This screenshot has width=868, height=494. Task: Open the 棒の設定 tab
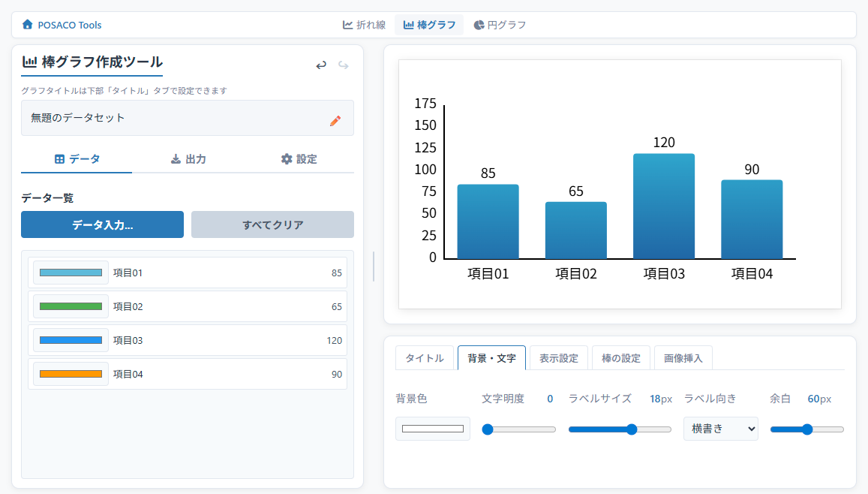621,358
